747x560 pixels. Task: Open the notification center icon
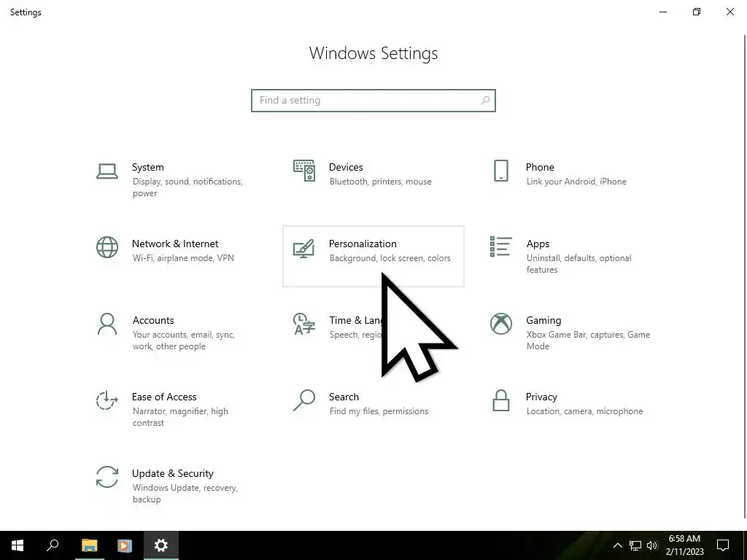(x=723, y=545)
